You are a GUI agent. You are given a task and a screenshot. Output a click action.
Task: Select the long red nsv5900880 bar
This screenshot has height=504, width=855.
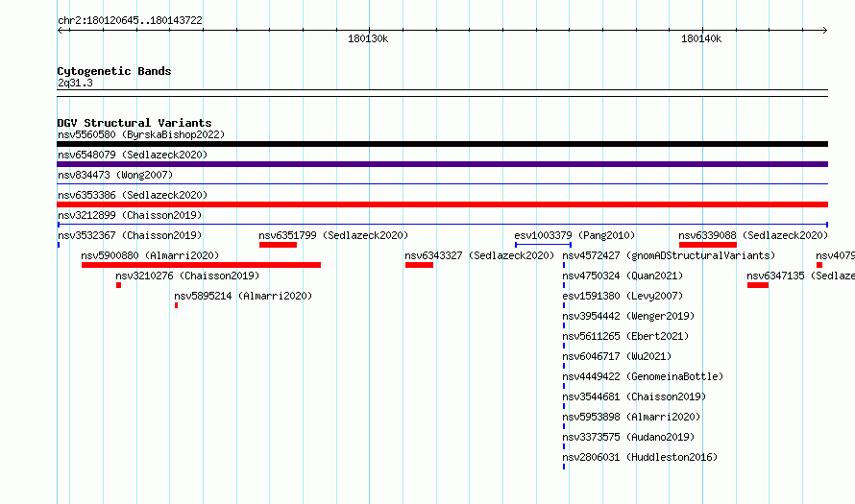coord(201,265)
